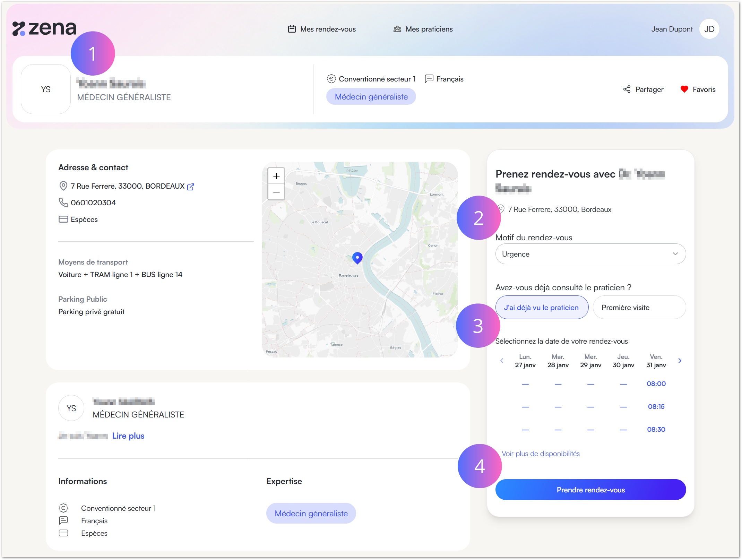Screen dimensions: 742x560
Task: Click the Lire plus link
Action: coord(128,436)
